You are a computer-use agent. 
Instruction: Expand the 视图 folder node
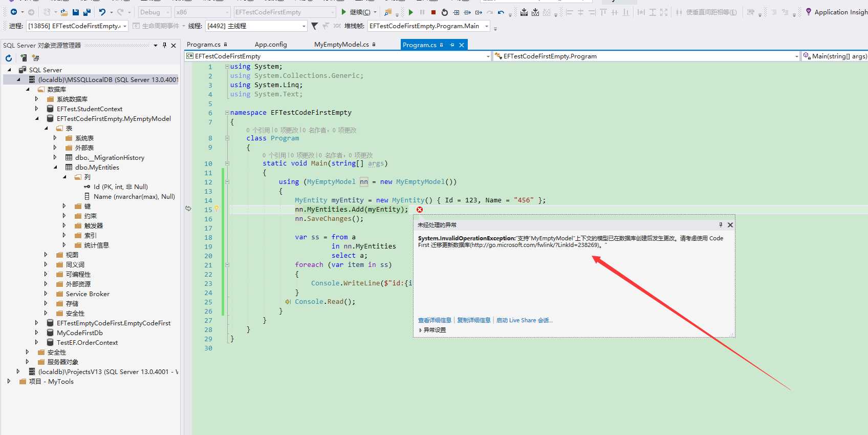tap(46, 255)
